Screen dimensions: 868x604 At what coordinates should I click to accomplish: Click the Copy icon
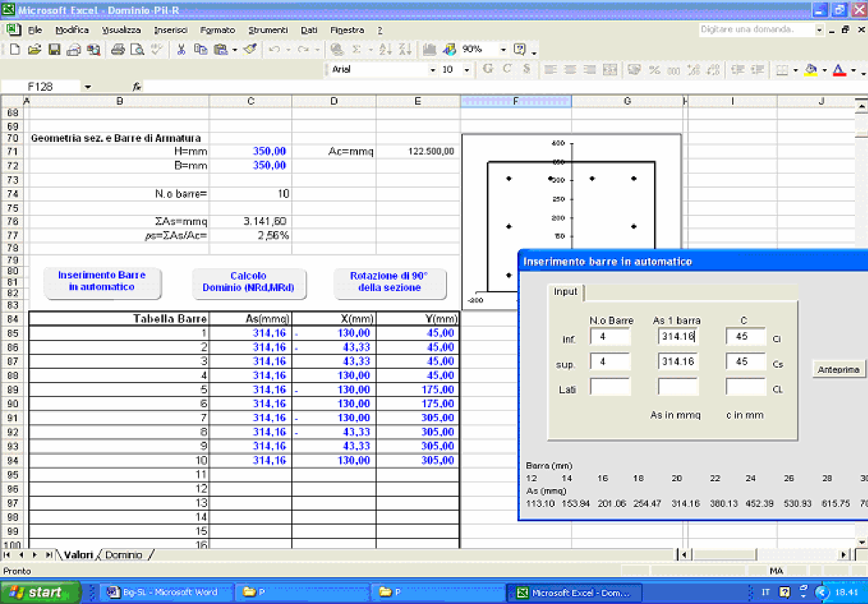coord(200,49)
